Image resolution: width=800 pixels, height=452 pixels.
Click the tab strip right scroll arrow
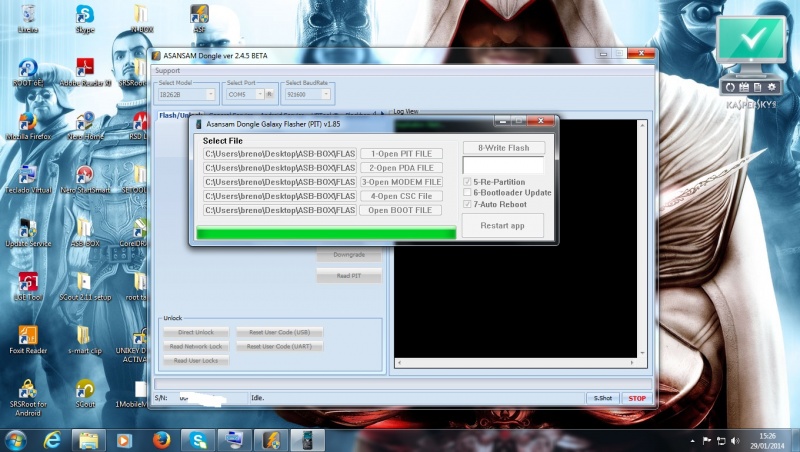pos(383,114)
